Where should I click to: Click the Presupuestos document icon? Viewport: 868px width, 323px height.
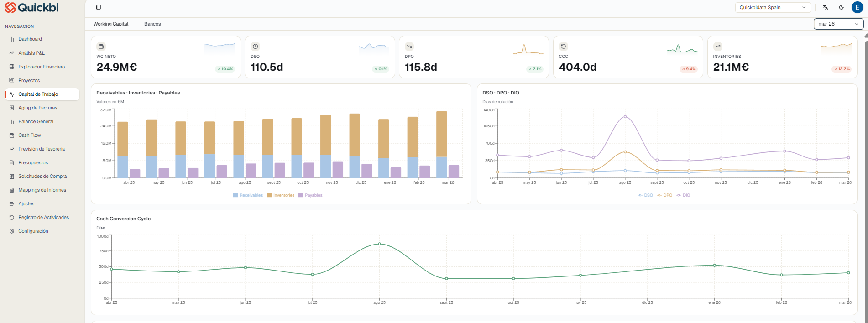coord(12,162)
